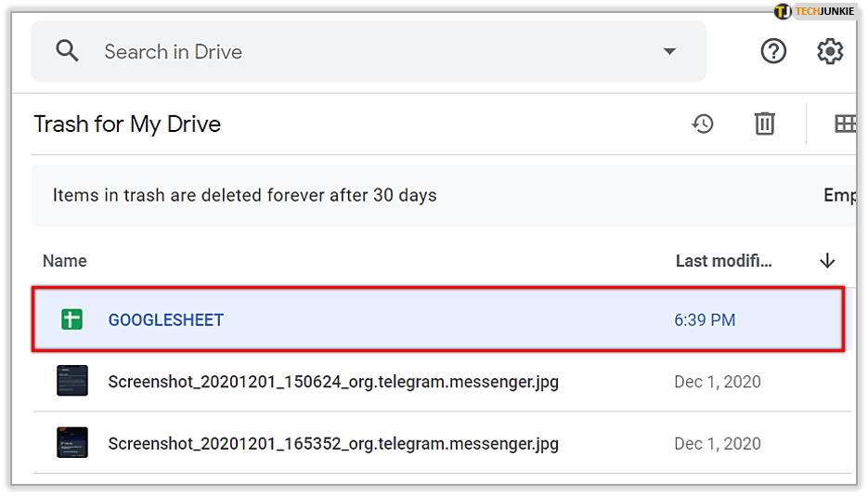The image size is (868, 496).
Task: Sort files by the Name column header
Action: pos(65,261)
